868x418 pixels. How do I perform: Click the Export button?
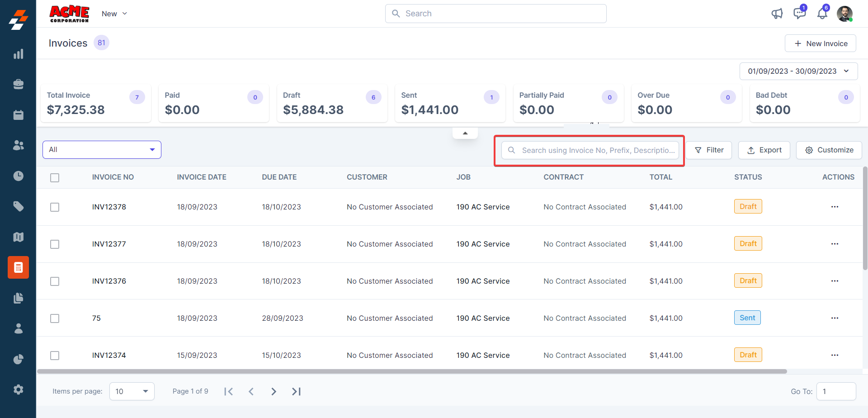764,150
